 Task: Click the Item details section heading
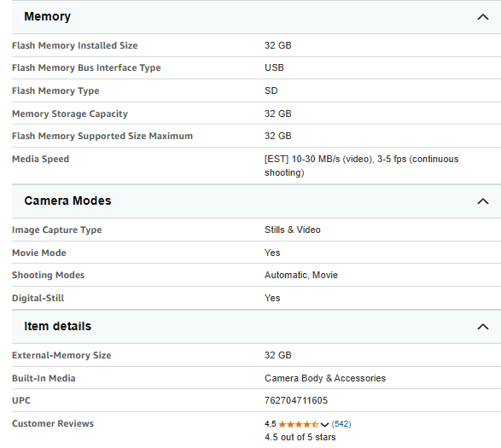coord(58,326)
